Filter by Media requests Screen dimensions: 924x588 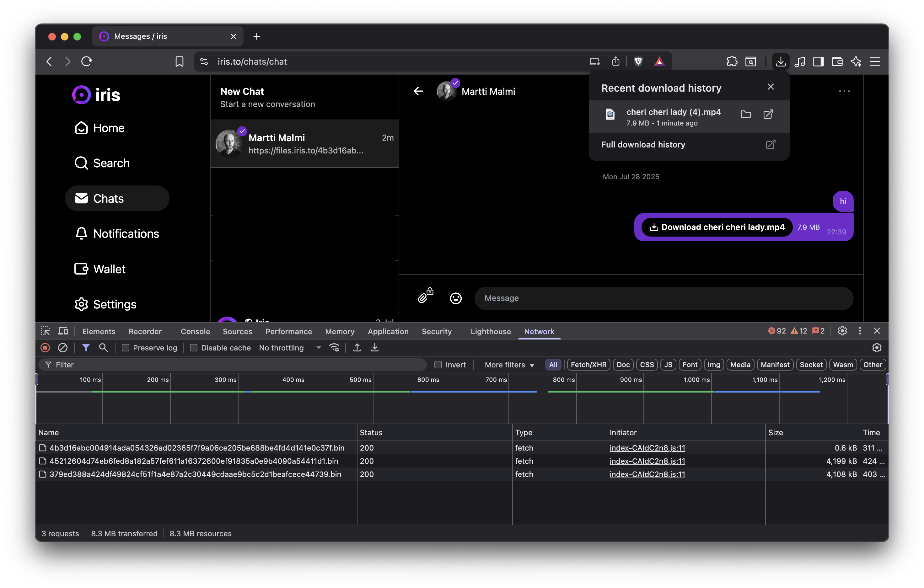(x=740, y=364)
